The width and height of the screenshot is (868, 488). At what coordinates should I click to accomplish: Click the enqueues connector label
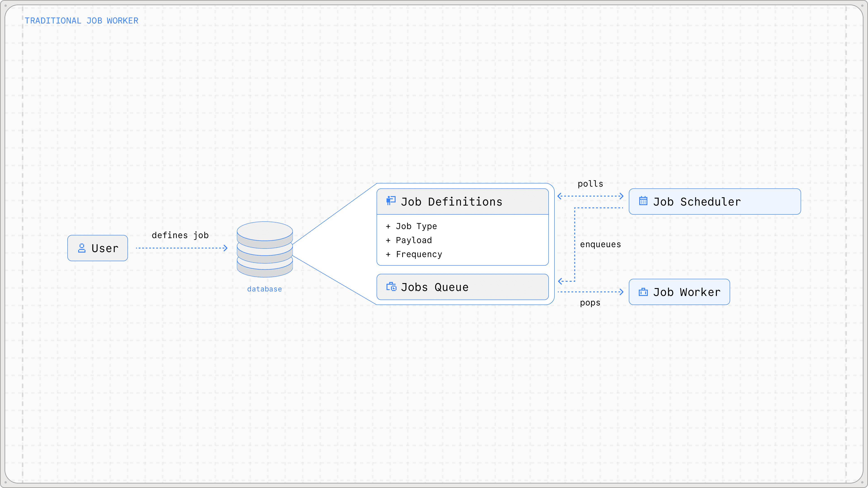point(600,244)
